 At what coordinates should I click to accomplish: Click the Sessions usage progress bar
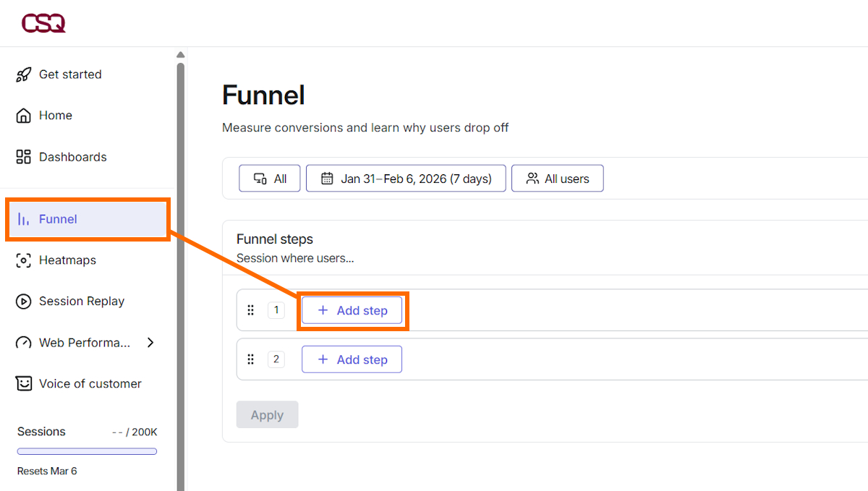tap(86, 451)
